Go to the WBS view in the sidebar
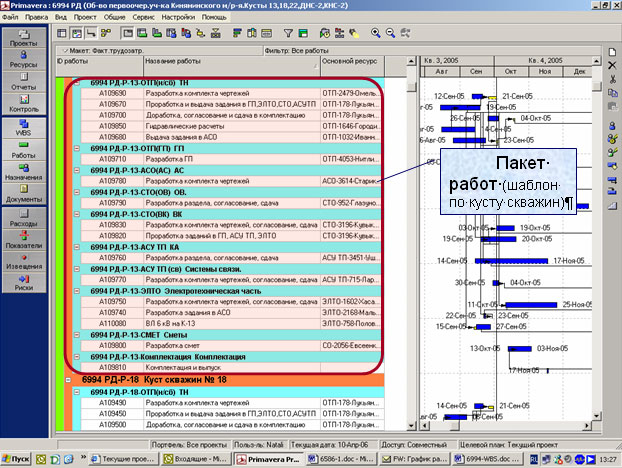 (x=23, y=126)
